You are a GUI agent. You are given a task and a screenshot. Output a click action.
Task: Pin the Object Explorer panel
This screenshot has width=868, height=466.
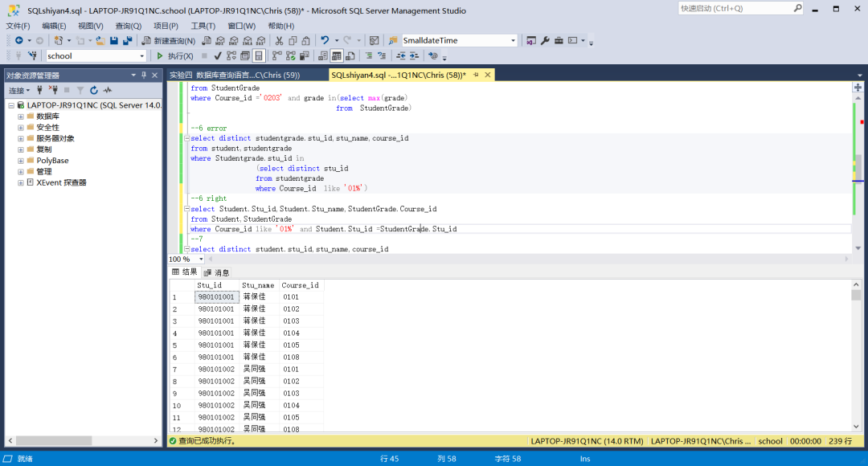pos(144,76)
